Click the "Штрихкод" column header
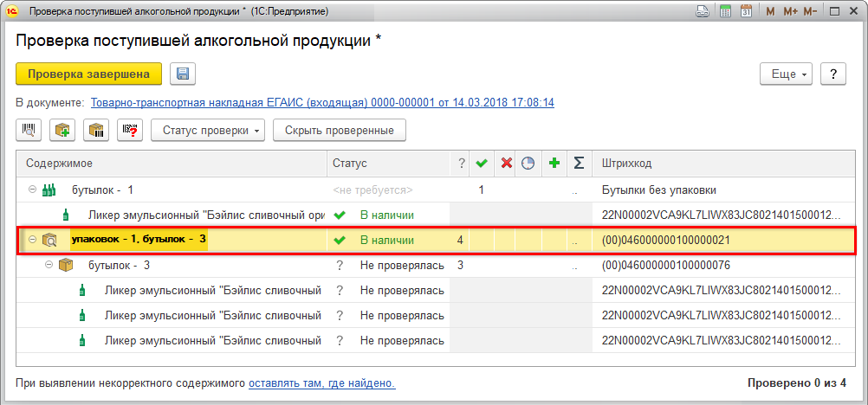Viewport: 868px width, 405px height. (x=626, y=163)
